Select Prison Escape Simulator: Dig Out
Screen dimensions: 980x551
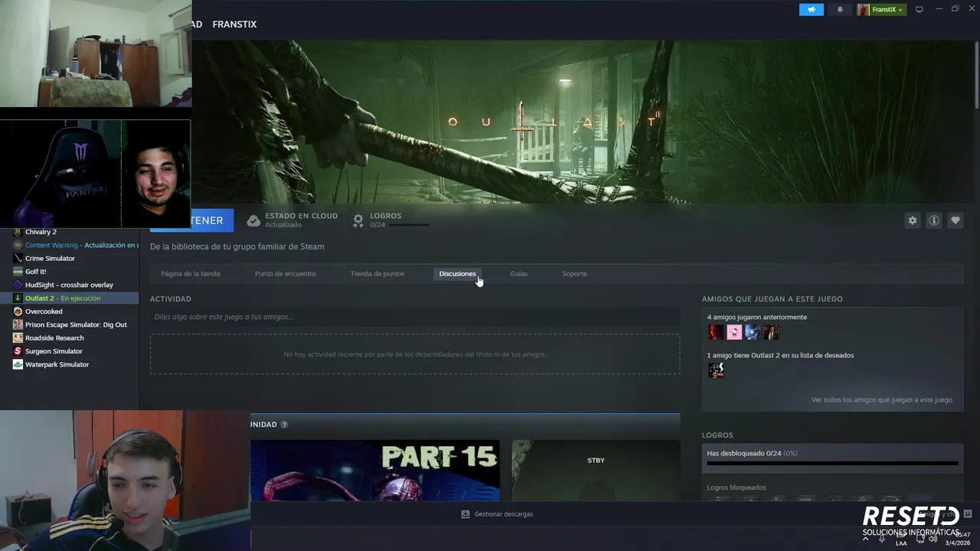(x=76, y=324)
